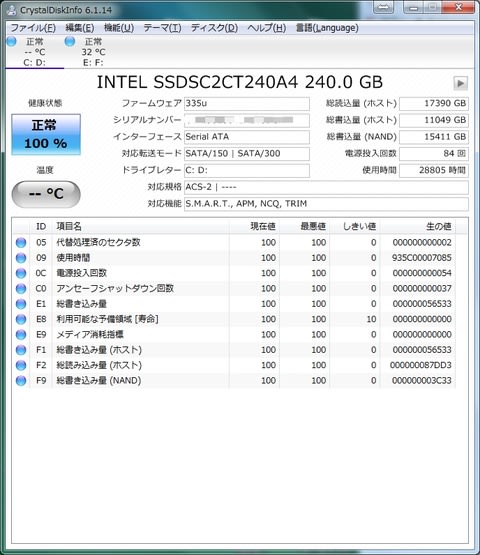Click the 正常 100 % health status button
This screenshot has width=480, height=555.
46,134
